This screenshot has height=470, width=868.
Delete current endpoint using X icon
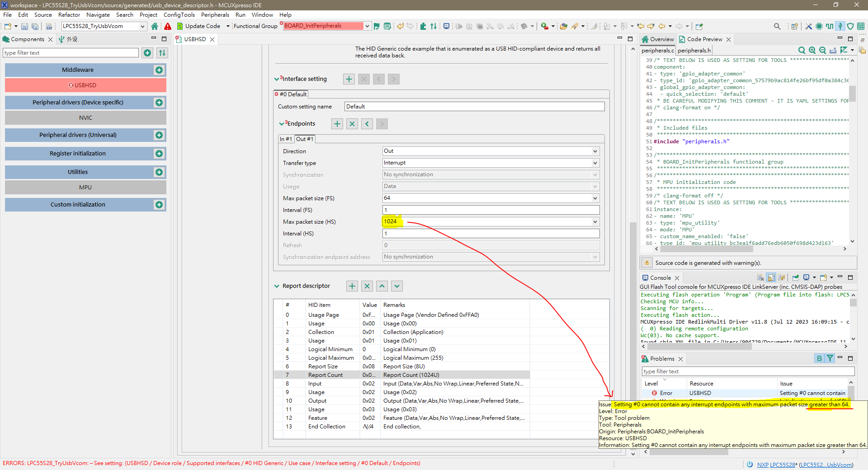[352, 123]
